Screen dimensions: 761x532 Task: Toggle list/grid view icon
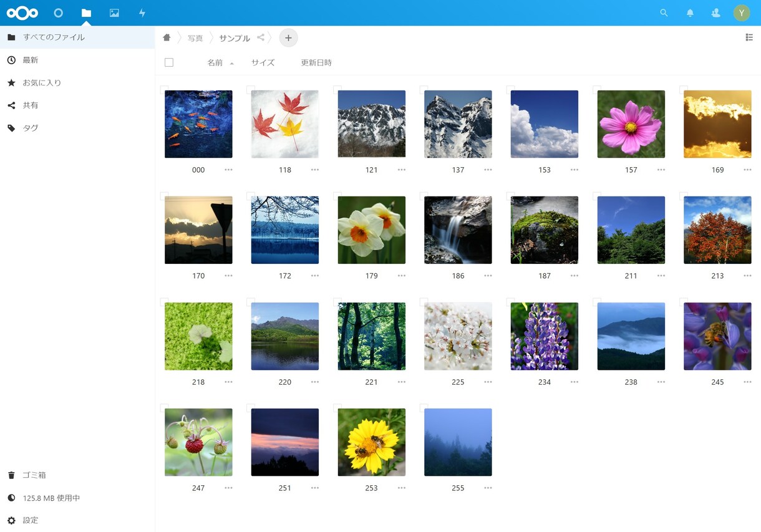pyautogui.click(x=749, y=37)
